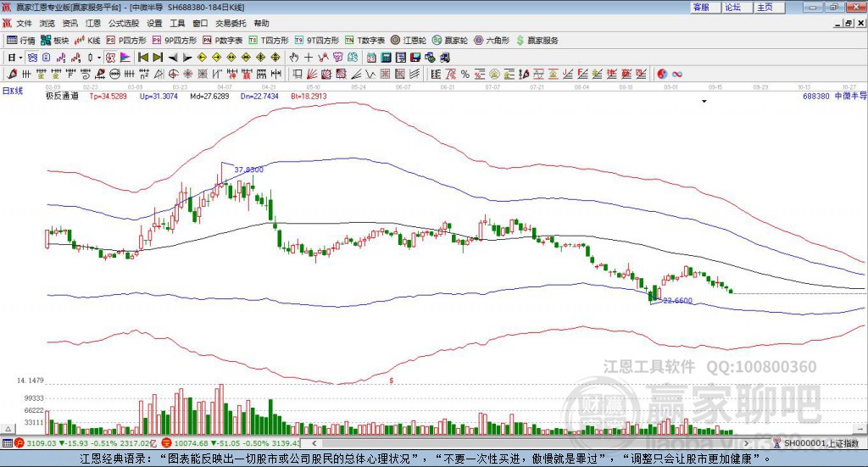The height and width of the screenshot is (467, 868).
Task: Open the 公式选股 menu
Action: tap(124, 23)
